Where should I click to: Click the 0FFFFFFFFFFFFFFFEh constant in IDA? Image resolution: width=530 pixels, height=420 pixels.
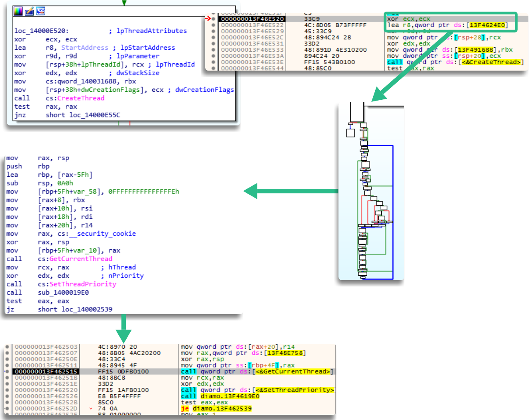(x=144, y=192)
